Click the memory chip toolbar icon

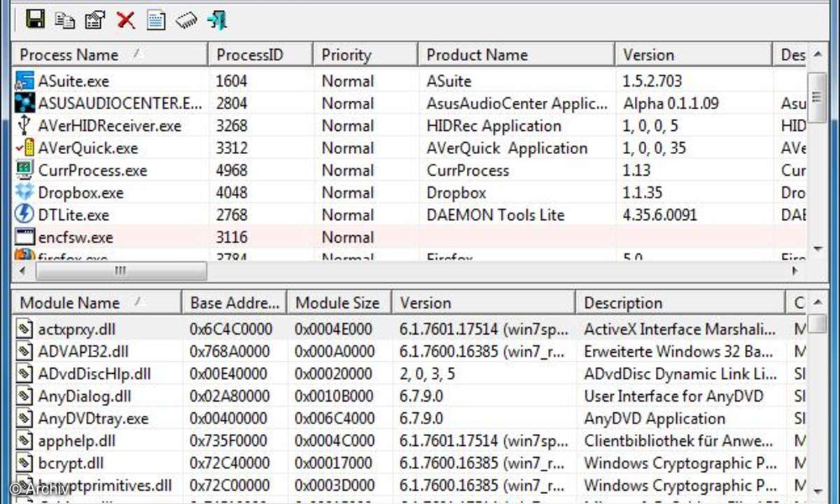pyautogui.click(x=186, y=20)
